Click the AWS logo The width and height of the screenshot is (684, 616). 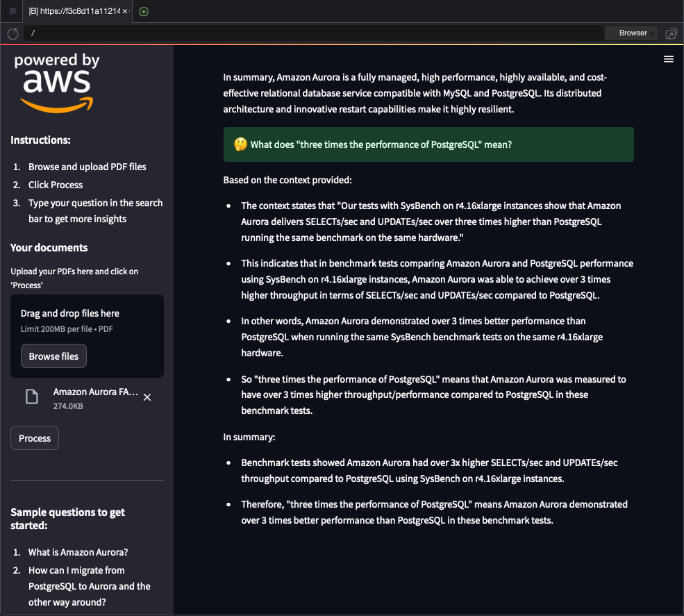pyautogui.click(x=57, y=83)
